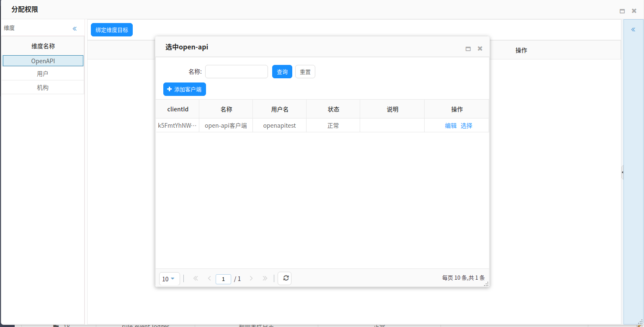Select the 用户 dimension row

pos(43,74)
